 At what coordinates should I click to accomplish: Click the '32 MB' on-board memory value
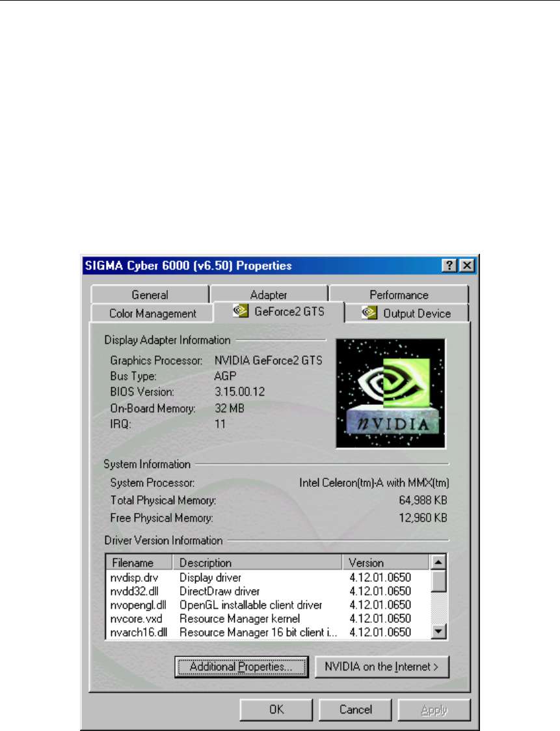click(229, 408)
